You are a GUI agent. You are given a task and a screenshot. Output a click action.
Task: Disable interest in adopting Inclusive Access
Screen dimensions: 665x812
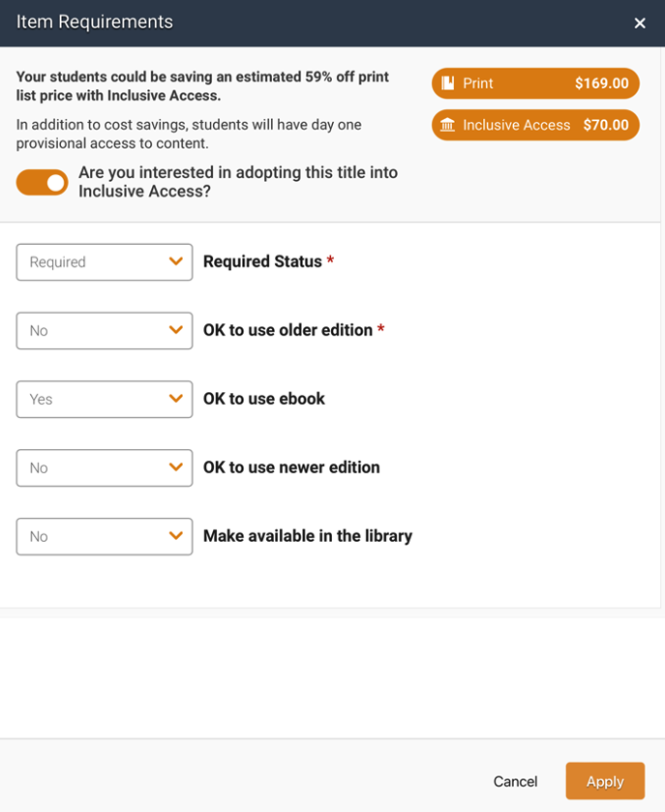click(x=42, y=182)
